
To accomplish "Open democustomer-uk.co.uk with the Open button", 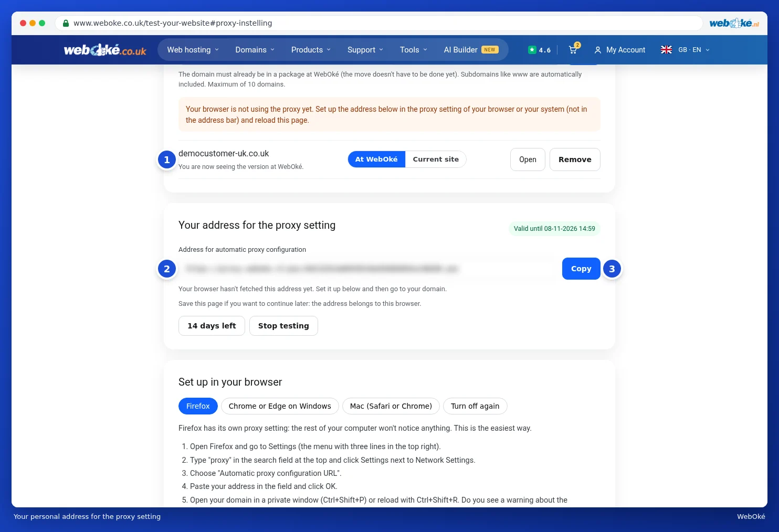I will tap(528, 159).
